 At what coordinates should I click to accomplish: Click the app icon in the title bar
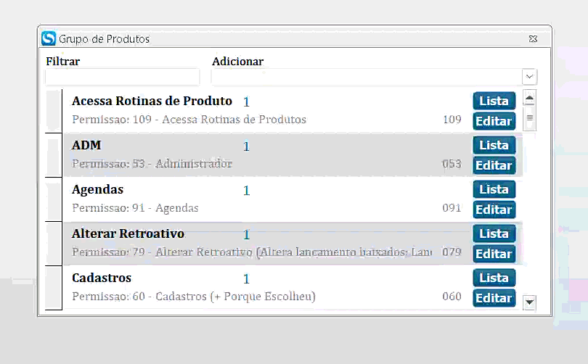pyautogui.click(x=49, y=38)
